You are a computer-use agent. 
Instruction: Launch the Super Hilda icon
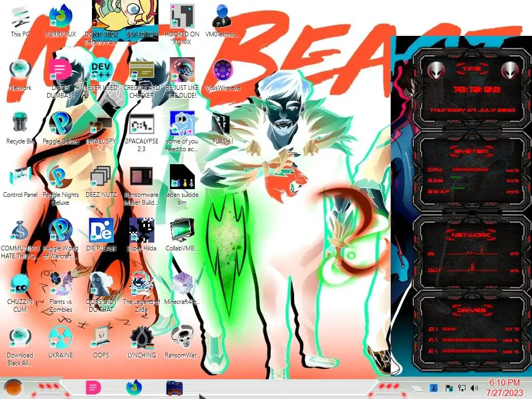coord(141,235)
